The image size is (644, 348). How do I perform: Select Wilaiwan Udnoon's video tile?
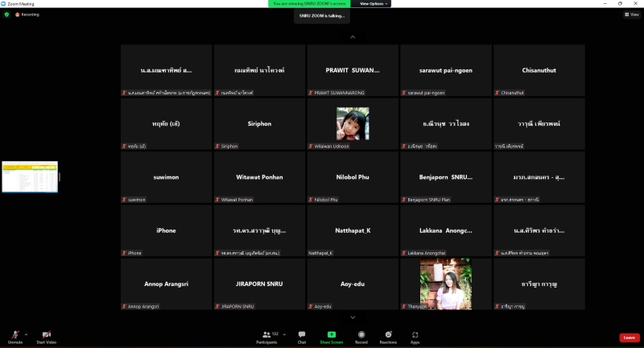tap(353, 124)
